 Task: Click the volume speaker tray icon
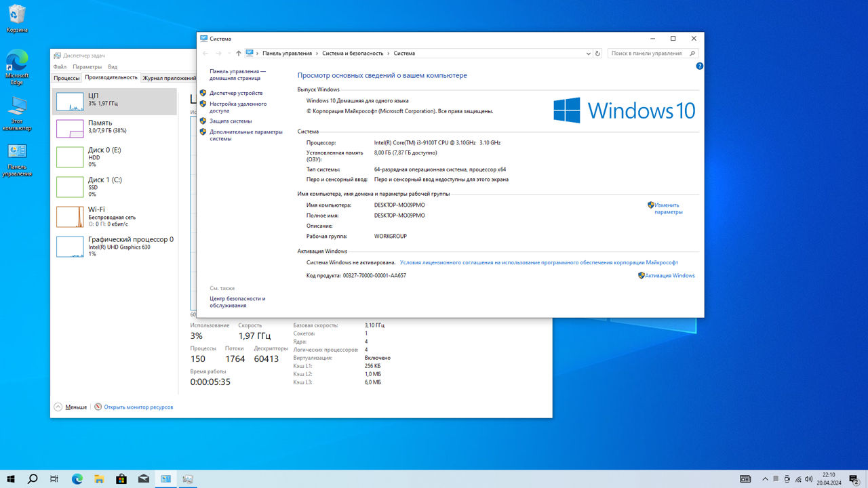coord(809,479)
